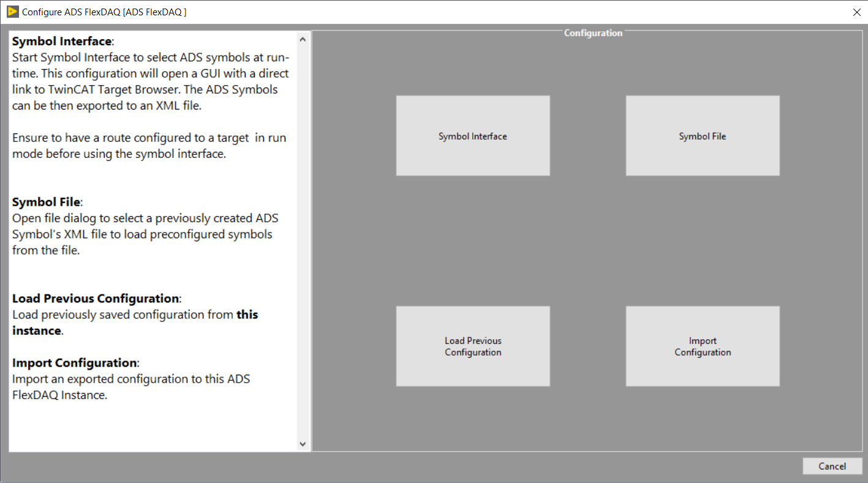This screenshot has width=868, height=483.
Task: Click the Import Configuration button
Action: tap(703, 346)
